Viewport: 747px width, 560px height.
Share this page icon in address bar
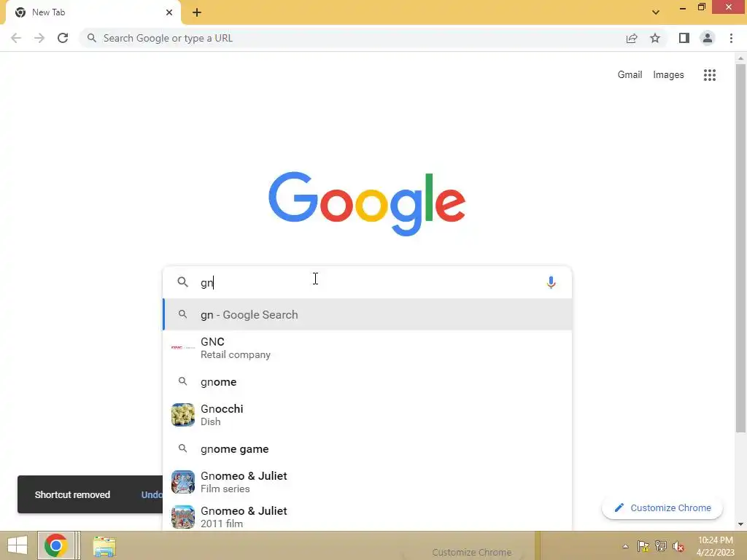pos(632,38)
